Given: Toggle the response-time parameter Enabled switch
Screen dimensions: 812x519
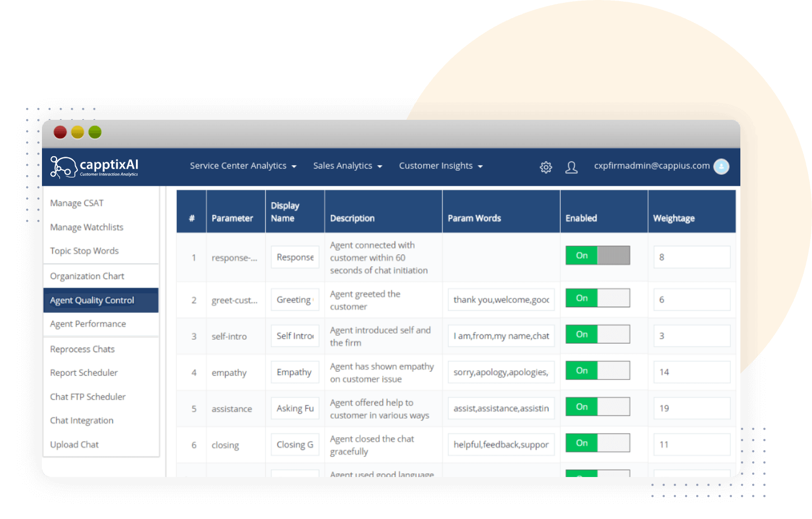Looking at the screenshot, I should coord(597,255).
